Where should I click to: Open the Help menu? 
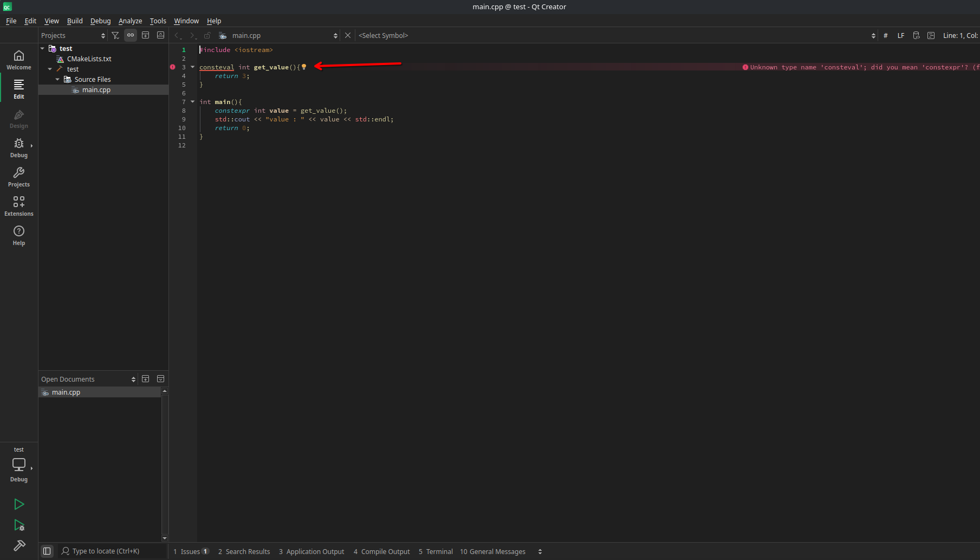(x=214, y=21)
